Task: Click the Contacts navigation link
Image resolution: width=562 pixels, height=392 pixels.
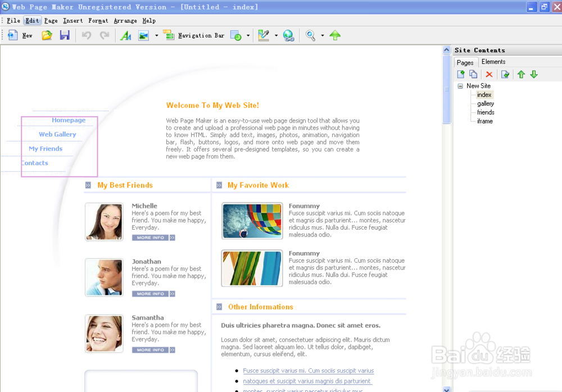Action: pyautogui.click(x=35, y=163)
